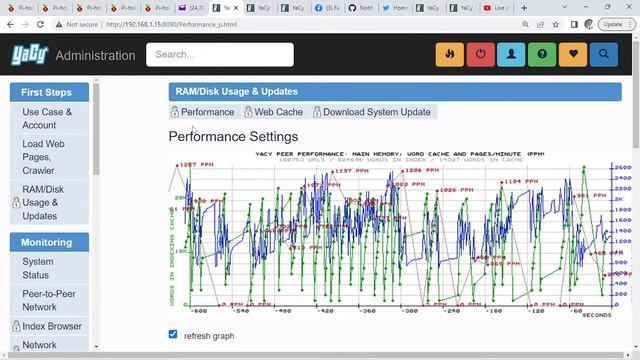Open the browser zoom magnifier icon
Image resolution: width=640 pixels, height=360 pixels.
pyautogui.click(x=525, y=24)
